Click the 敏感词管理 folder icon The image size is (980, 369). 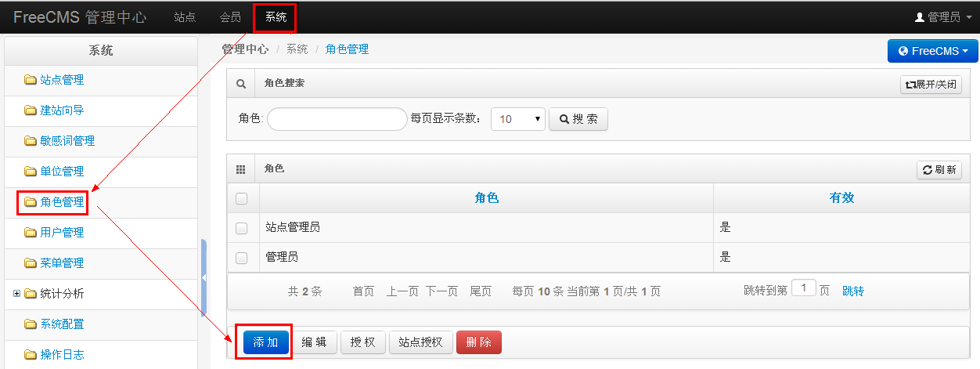point(31,141)
